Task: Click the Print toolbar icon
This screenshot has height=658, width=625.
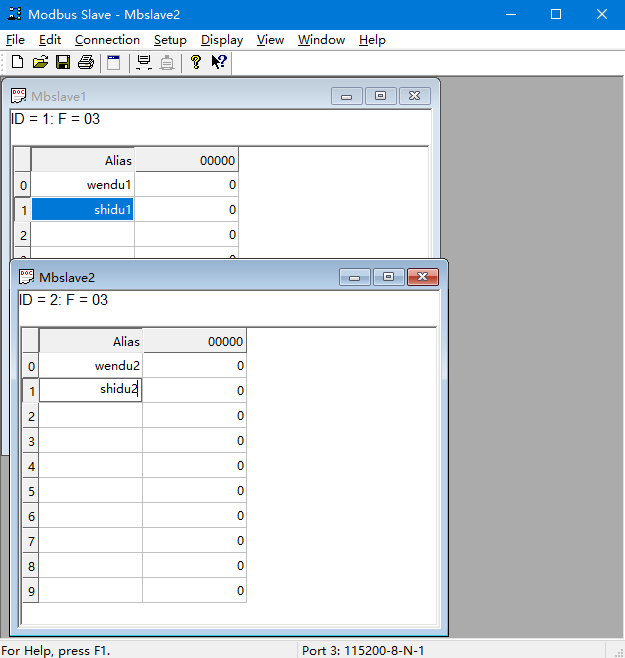Action: [86, 62]
